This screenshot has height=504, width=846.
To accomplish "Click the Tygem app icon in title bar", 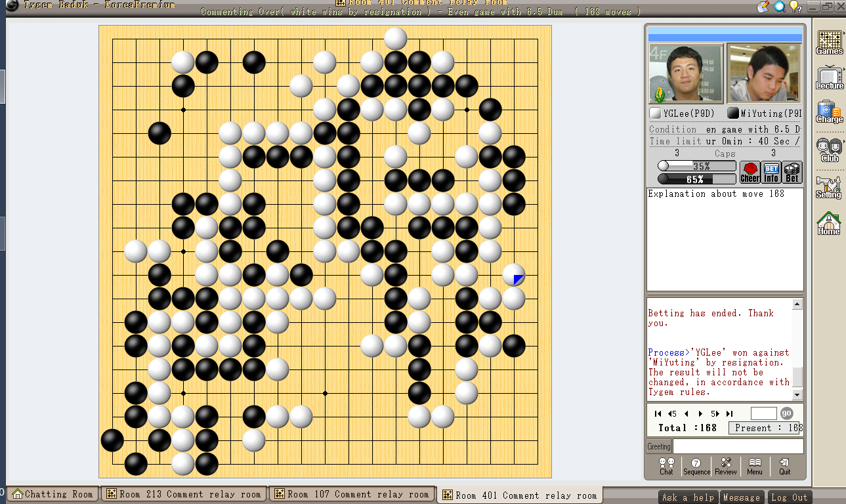I will pos(12,5).
